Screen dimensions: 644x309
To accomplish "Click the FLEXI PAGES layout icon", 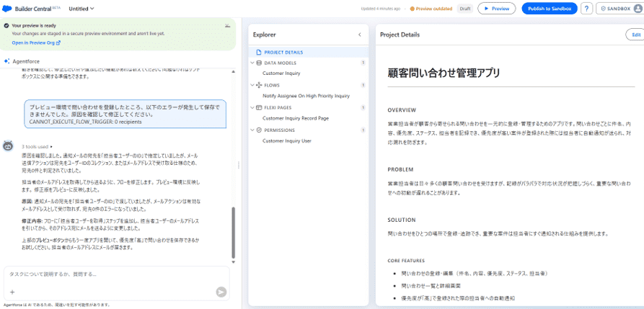I will pyautogui.click(x=259, y=107).
